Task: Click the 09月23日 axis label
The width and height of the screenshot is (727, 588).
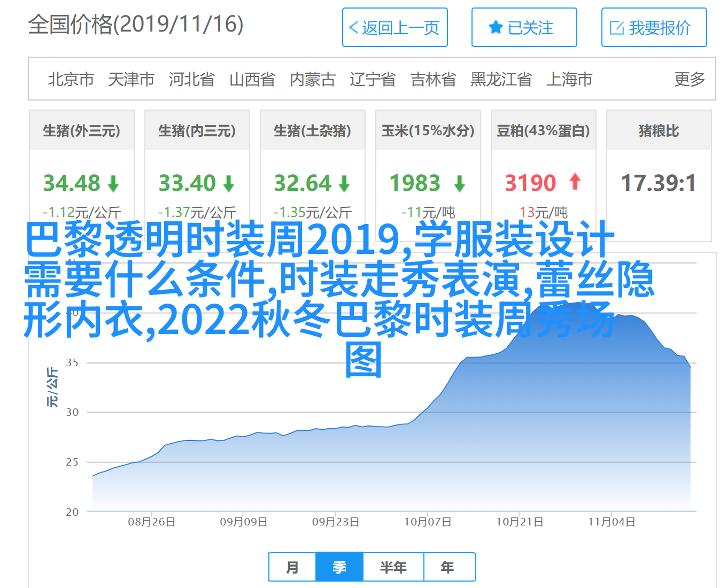Action: [x=336, y=522]
